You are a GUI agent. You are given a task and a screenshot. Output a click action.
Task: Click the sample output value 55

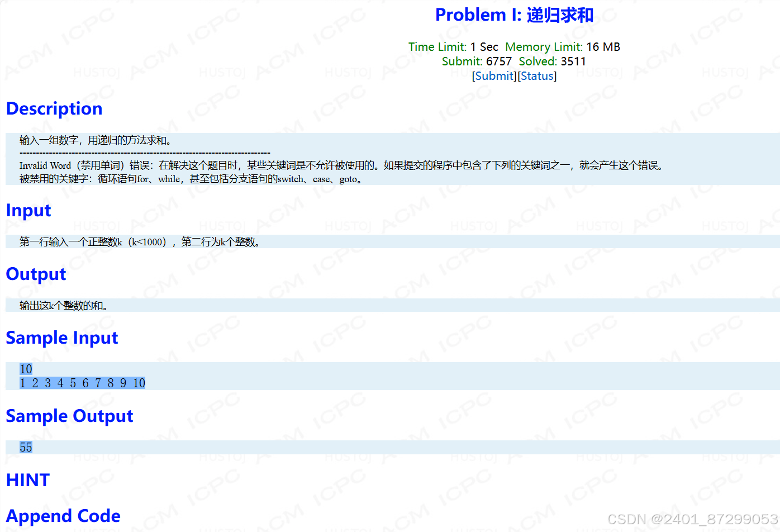click(x=26, y=447)
